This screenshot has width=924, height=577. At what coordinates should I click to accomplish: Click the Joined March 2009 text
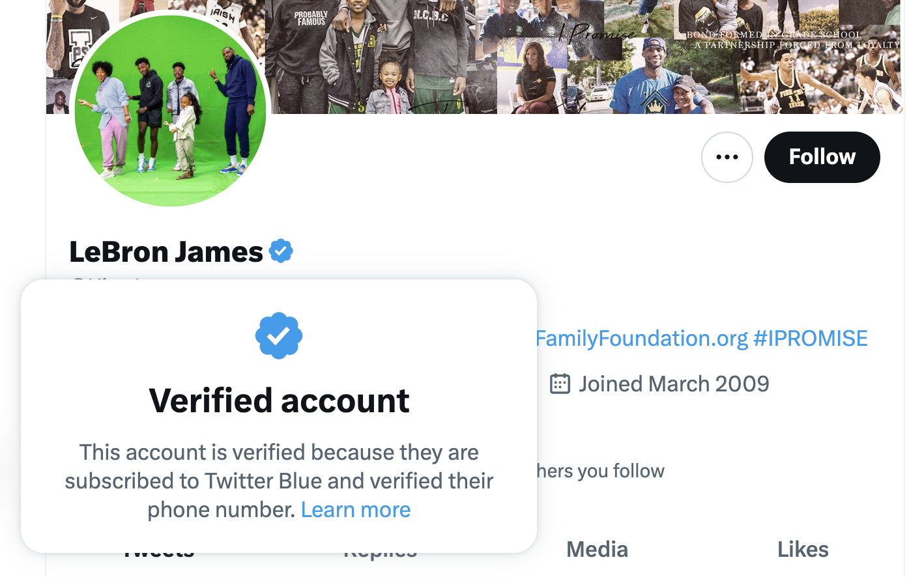point(674,384)
